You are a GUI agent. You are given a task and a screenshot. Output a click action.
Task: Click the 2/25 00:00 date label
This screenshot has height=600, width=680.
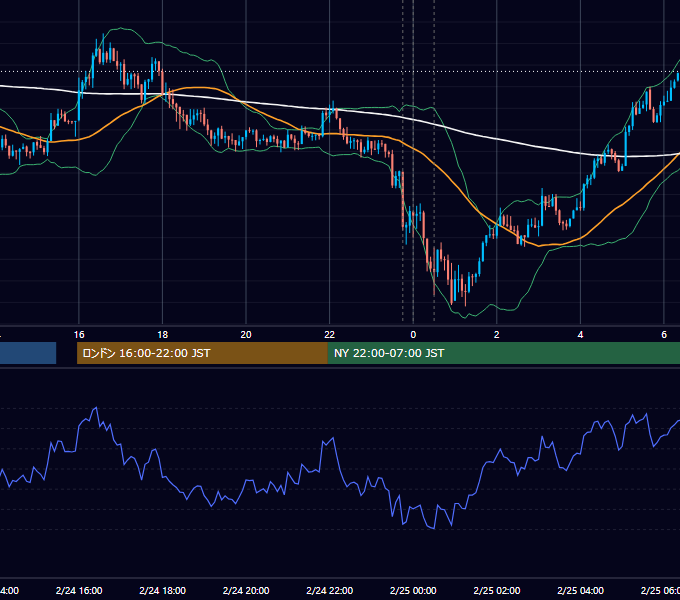413,590
